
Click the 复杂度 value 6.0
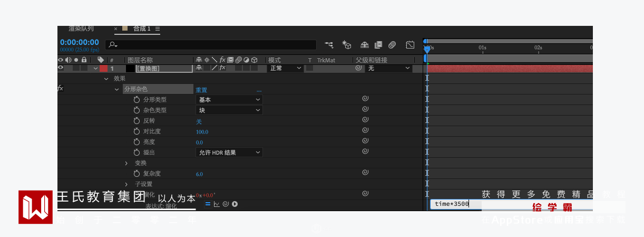click(199, 174)
